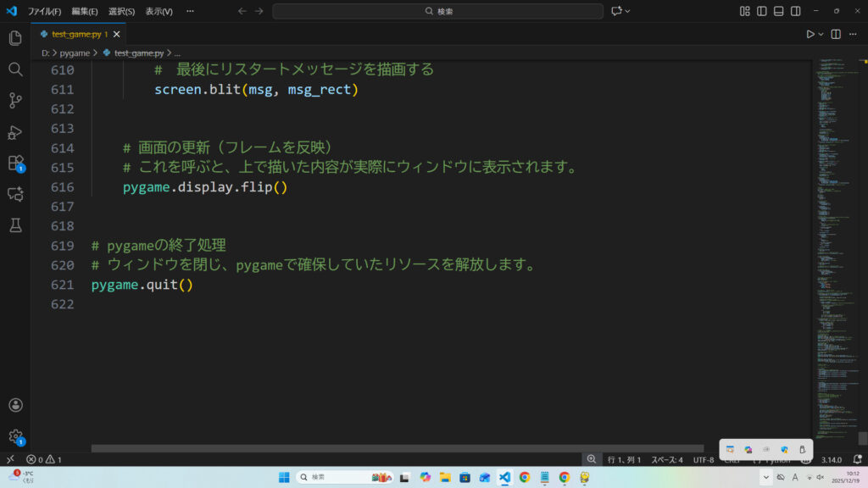Click the errors and warnings status indicator
Viewport: 868px width, 488px height.
(x=44, y=459)
